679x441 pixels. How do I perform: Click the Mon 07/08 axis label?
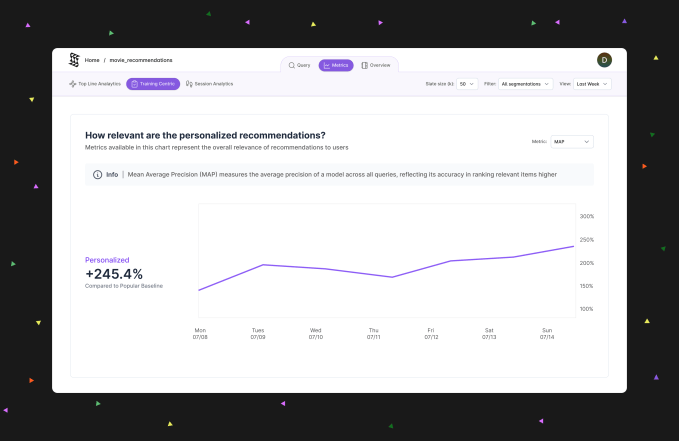pos(200,332)
